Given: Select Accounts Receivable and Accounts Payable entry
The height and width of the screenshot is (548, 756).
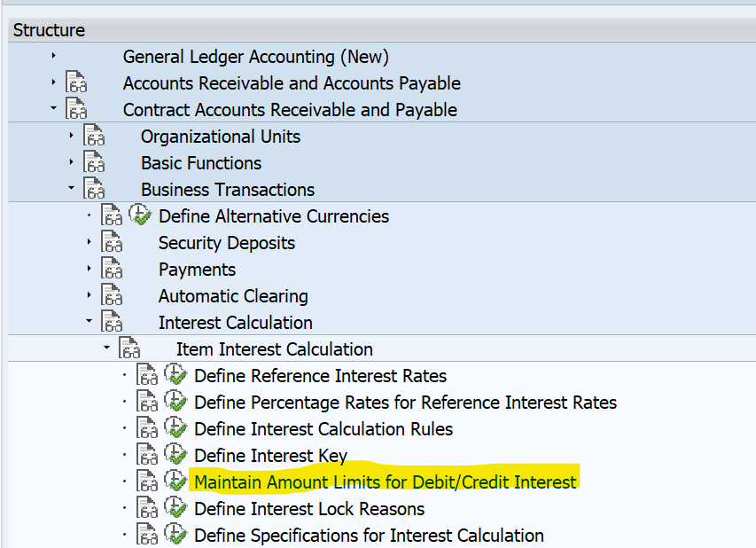Looking at the screenshot, I should pos(292,83).
